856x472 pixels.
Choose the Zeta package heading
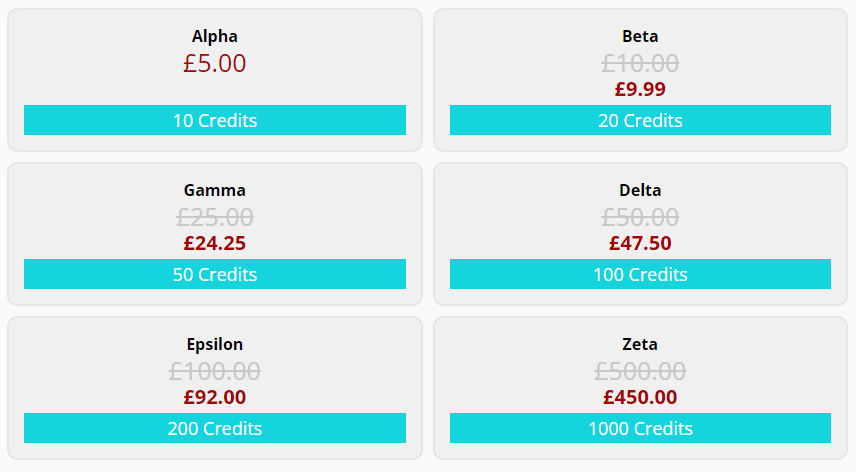(x=640, y=344)
